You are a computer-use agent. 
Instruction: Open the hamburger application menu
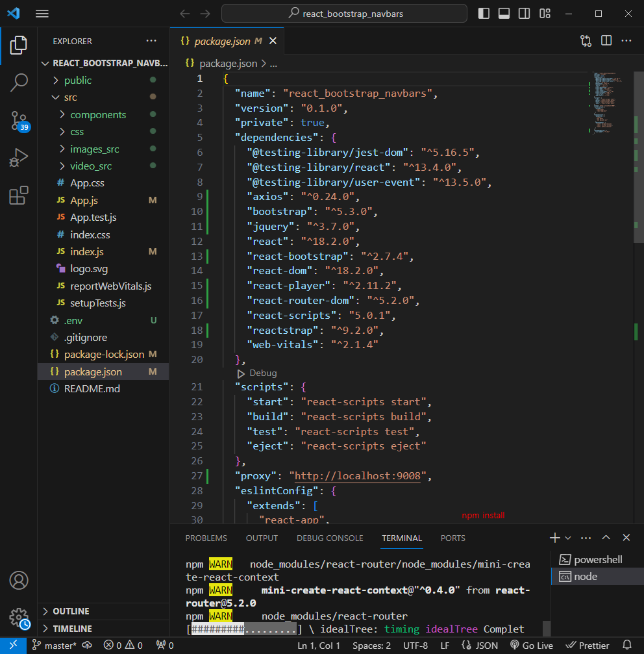(x=42, y=14)
